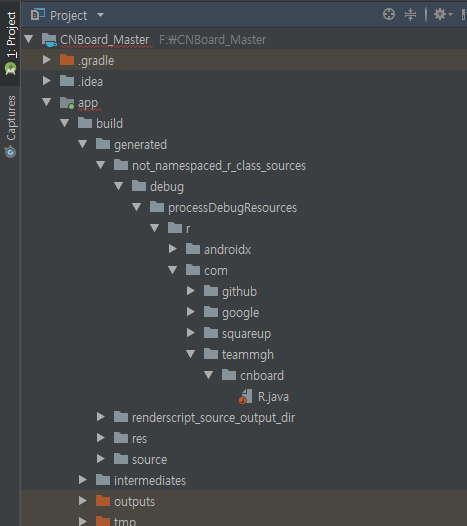Select the processDebugResources label

click(x=232, y=208)
